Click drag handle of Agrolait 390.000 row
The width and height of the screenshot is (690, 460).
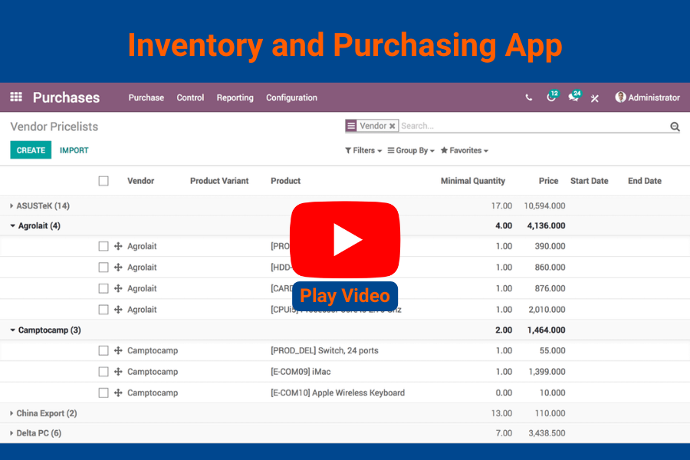(118, 246)
